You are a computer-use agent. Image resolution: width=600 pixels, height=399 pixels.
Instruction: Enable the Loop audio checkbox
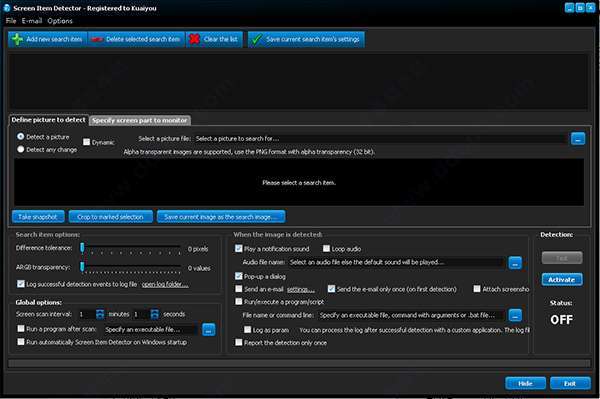click(x=326, y=249)
